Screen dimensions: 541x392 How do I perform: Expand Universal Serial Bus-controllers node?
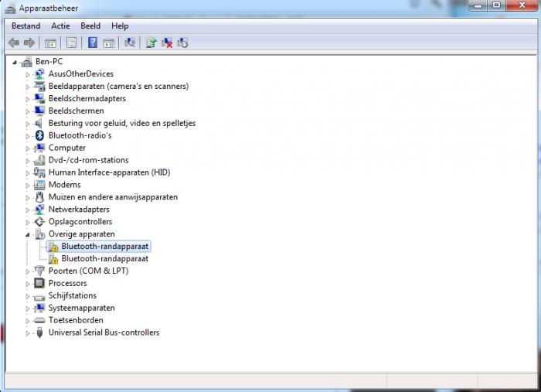pyautogui.click(x=27, y=333)
